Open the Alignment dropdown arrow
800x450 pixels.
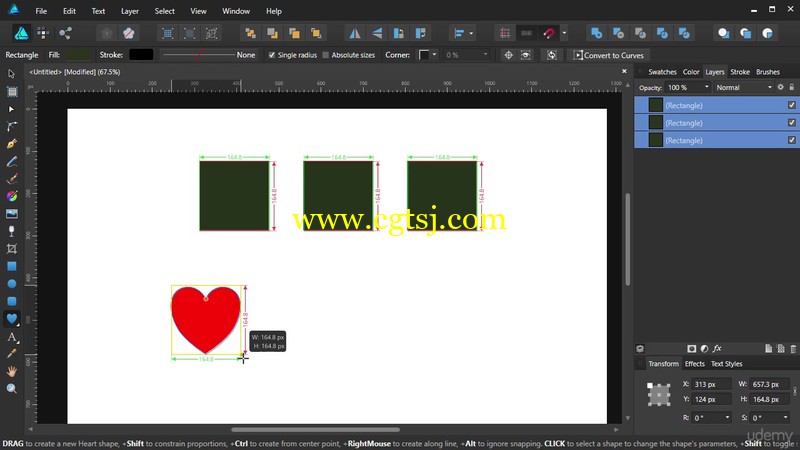(x=471, y=34)
